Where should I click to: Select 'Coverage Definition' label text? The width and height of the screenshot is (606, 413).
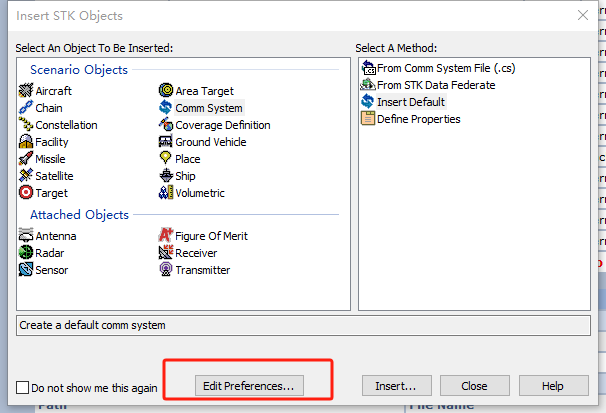pos(223,125)
